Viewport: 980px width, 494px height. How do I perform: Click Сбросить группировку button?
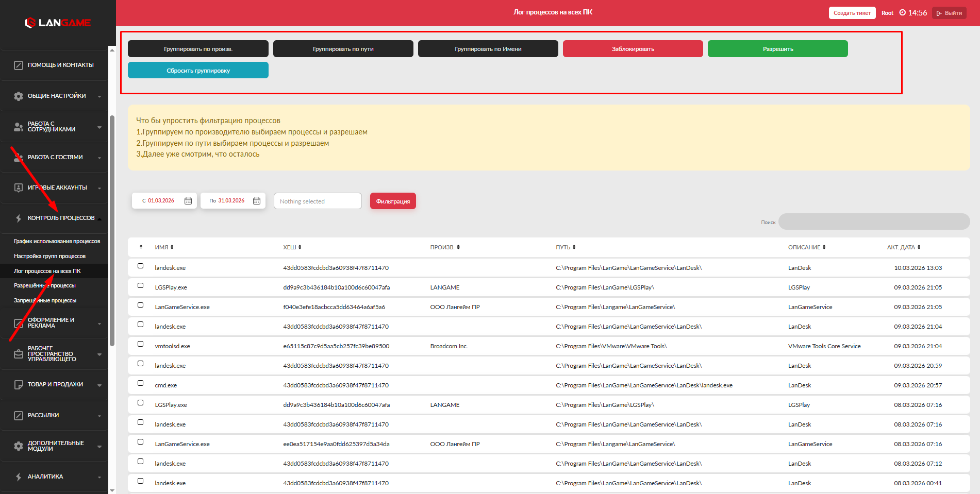[198, 70]
